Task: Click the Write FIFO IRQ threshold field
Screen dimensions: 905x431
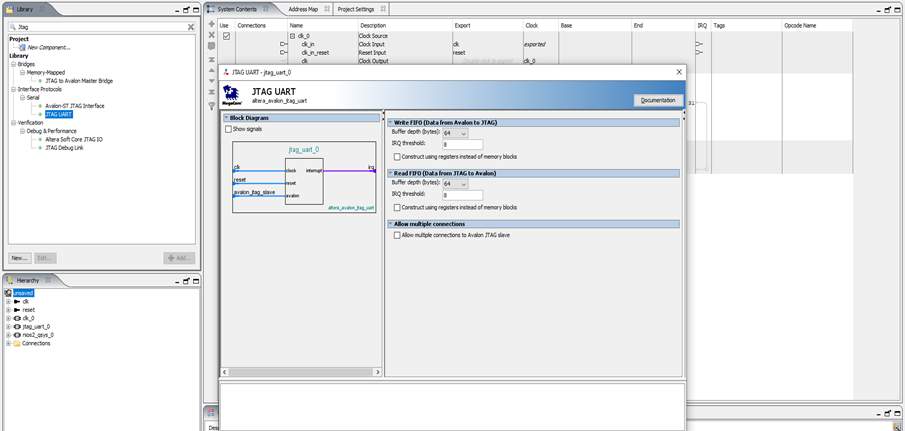Action: point(462,145)
